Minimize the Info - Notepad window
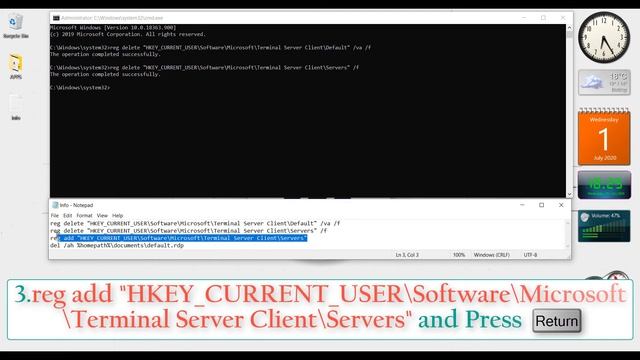The image size is (640, 360). click(522, 205)
